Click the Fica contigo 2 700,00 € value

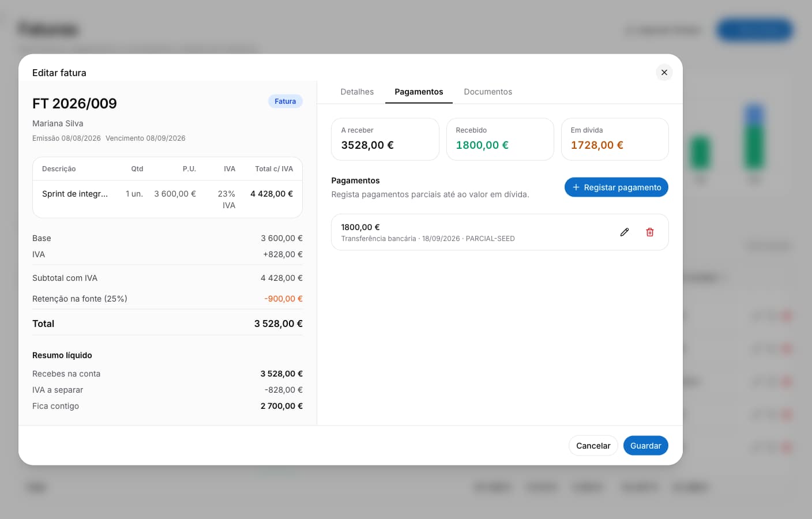[281, 406]
